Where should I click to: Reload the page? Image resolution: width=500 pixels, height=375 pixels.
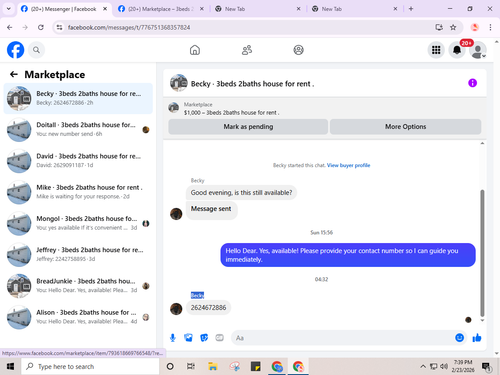point(41,27)
